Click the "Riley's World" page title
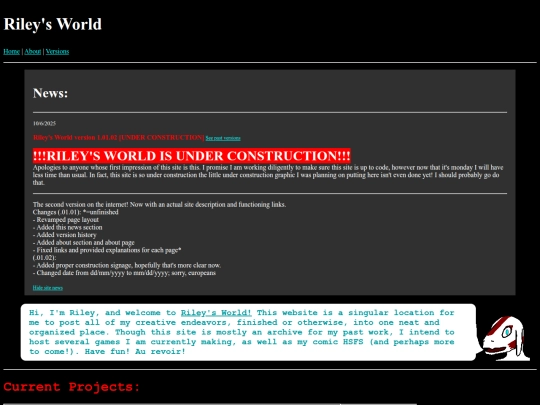 53,24
